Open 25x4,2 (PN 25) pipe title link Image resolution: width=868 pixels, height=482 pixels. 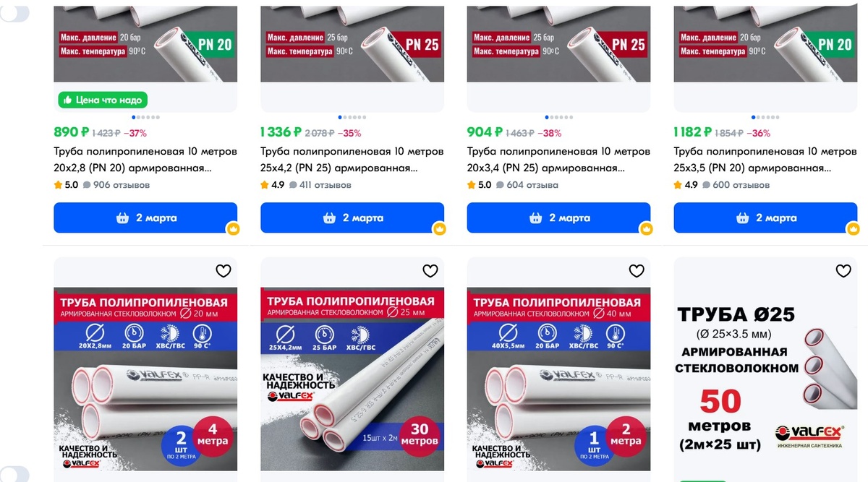click(352, 160)
